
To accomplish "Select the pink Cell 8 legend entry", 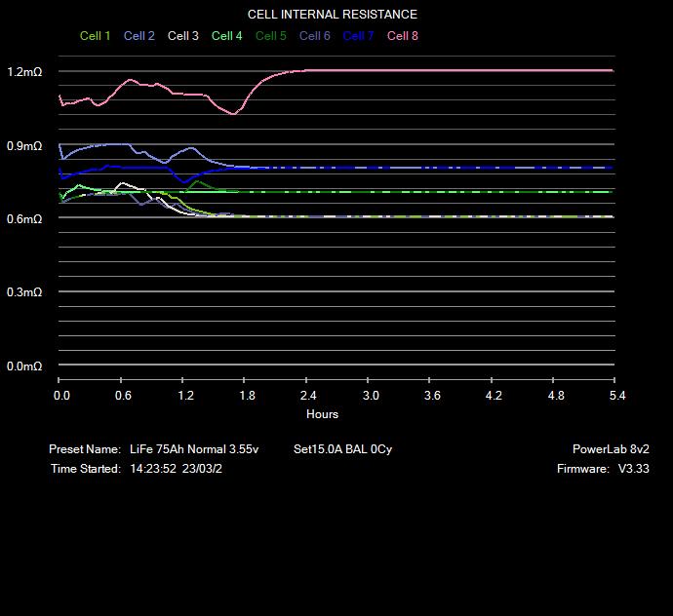I will coord(403,36).
